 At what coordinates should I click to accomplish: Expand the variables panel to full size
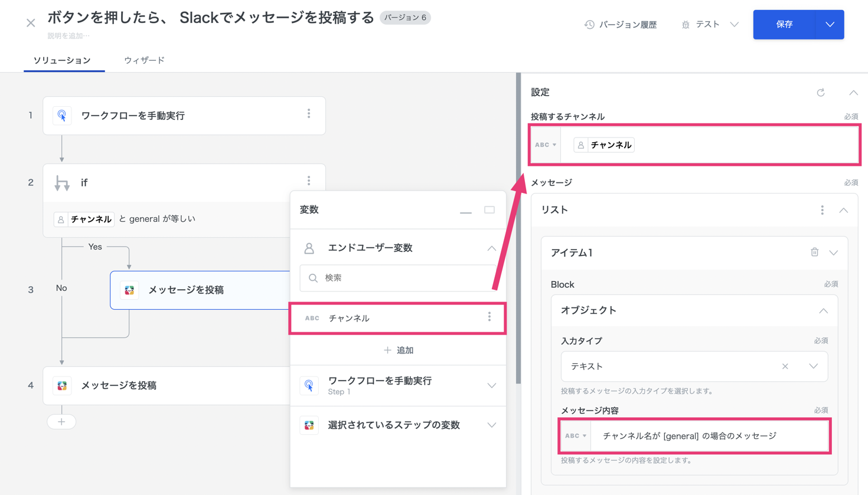tap(490, 210)
